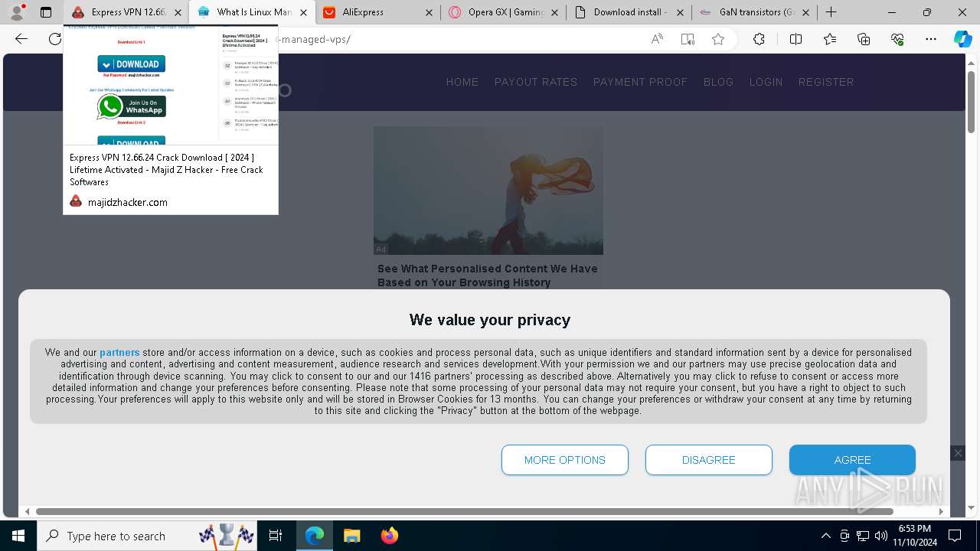Image resolution: width=980 pixels, height=551 pixels.
Task: Open Settings and more ellipsis menu
Action: pos(931,39)
